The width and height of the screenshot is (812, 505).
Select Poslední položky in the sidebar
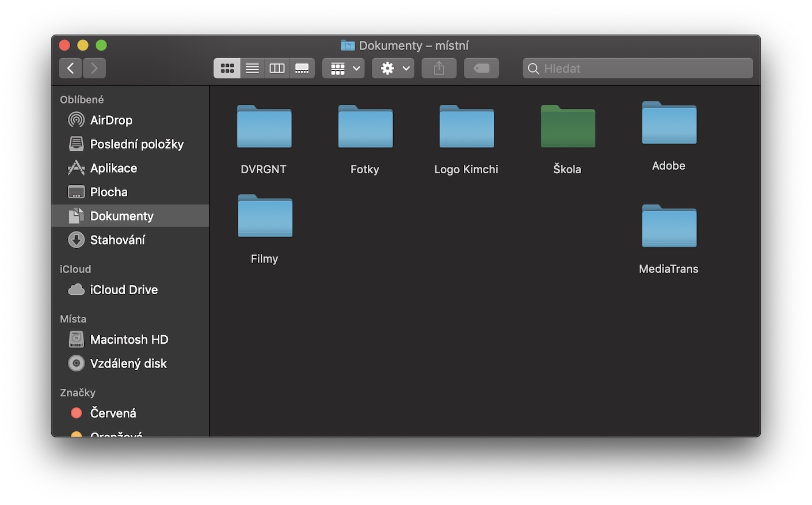point(136,145)
